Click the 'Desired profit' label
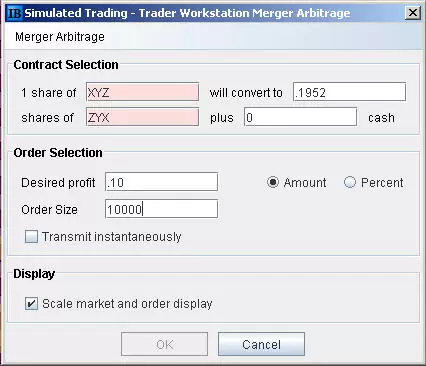 click(58, 183)
